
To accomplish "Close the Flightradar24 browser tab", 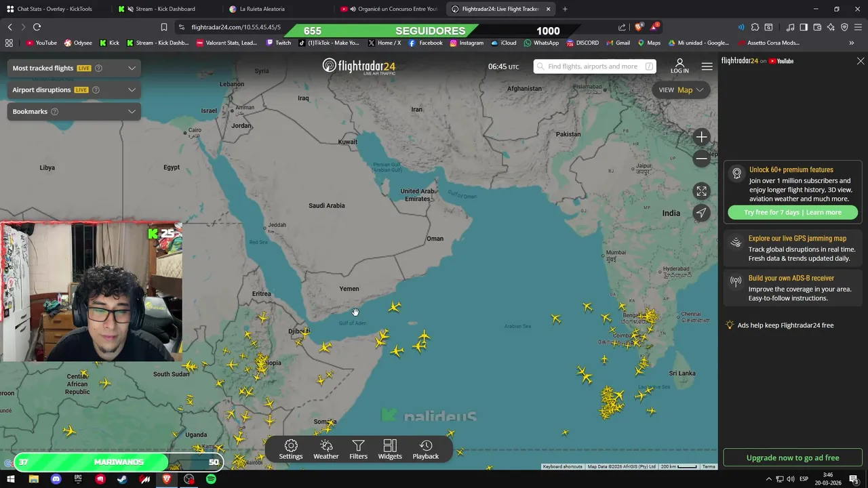I will pyautogui.click(x=548, y=9).
